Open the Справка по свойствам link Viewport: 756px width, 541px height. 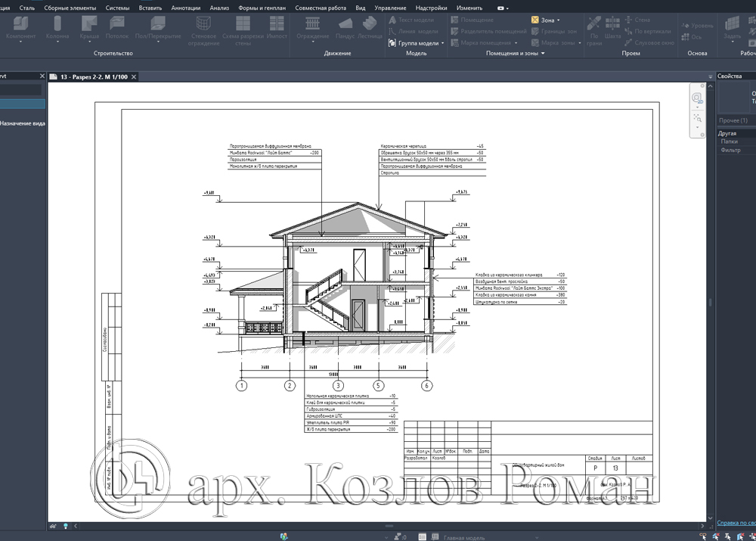point(736,523)
